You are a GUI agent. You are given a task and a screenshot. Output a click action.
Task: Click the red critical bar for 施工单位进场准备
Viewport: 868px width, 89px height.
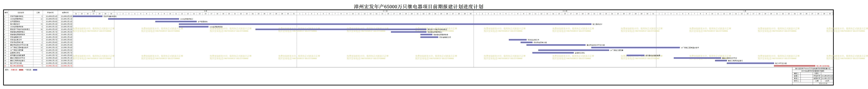[x=795, y=66]
